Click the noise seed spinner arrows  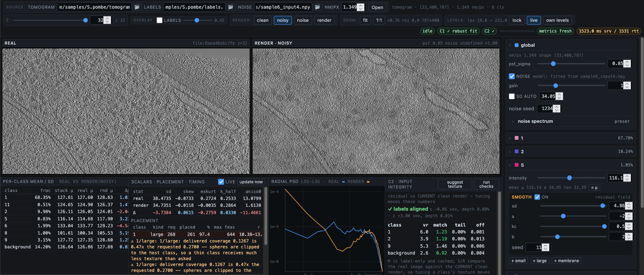[557, 109]
